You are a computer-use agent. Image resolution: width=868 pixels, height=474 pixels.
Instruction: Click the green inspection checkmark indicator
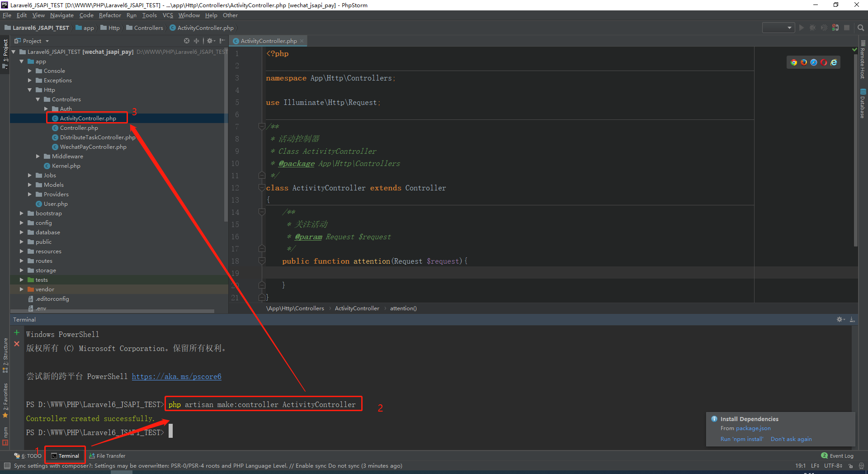[x=854, y=49]
